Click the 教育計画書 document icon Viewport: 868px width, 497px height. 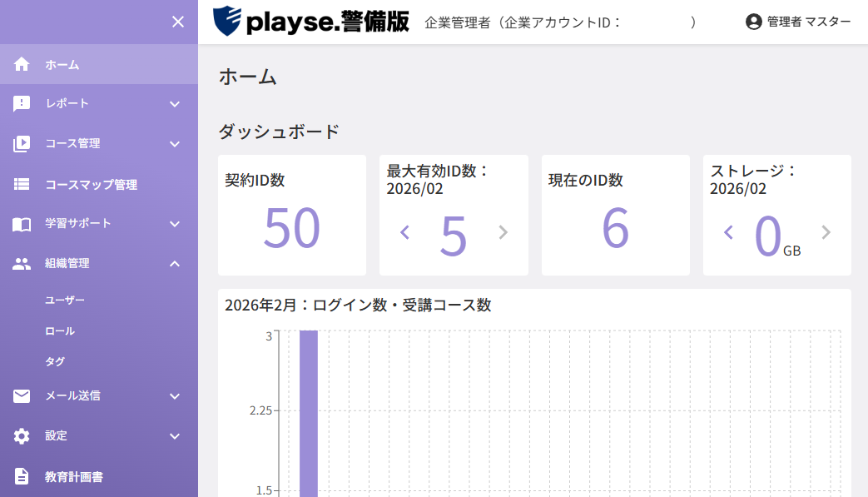[22, 476]
